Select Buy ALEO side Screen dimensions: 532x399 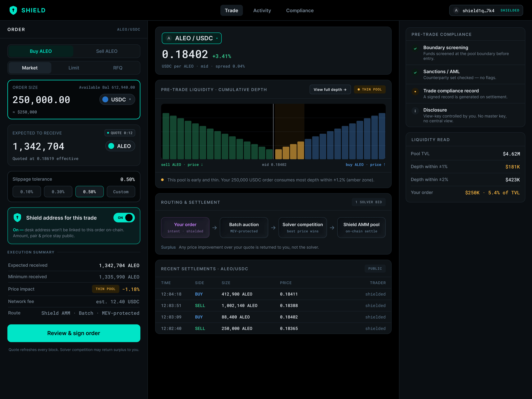click(41, 51)
